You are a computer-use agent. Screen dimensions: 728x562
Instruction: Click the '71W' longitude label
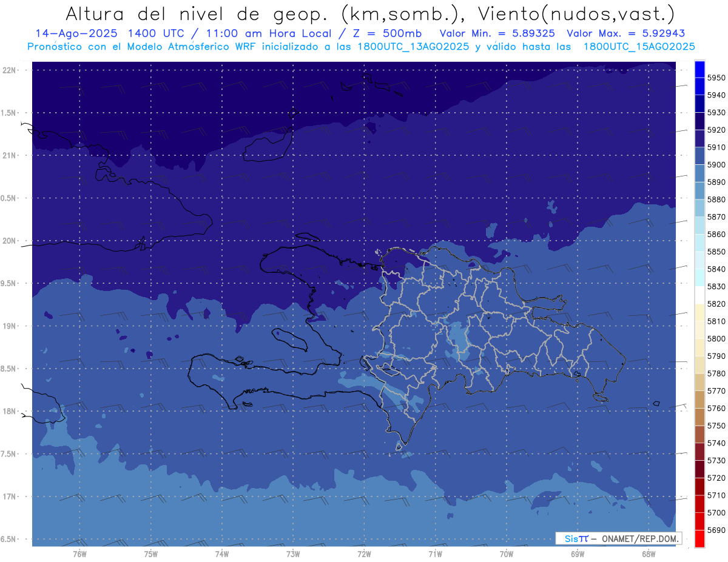point(435,554)
